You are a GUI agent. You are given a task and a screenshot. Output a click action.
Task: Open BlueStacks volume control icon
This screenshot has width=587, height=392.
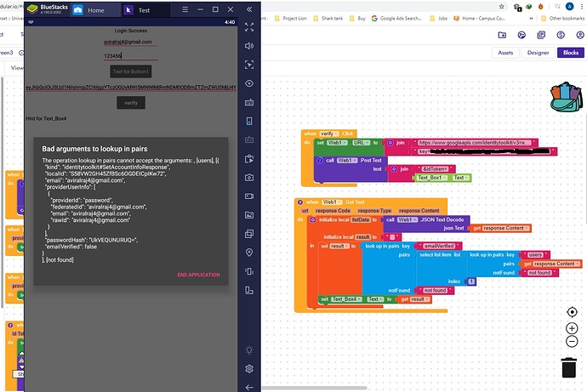(249, 46)
